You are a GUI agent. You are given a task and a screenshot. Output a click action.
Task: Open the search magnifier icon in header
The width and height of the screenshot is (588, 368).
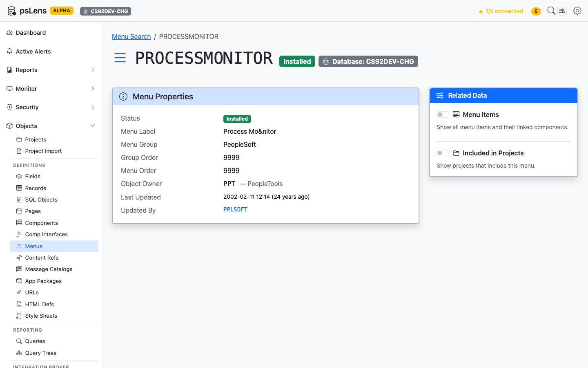pos(551,11)
